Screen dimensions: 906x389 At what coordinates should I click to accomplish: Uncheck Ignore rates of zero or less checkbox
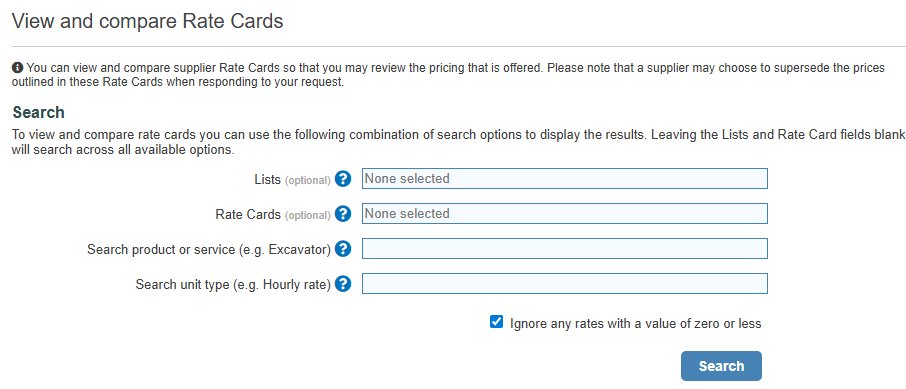pyautogui.click(x=496, y=322)
